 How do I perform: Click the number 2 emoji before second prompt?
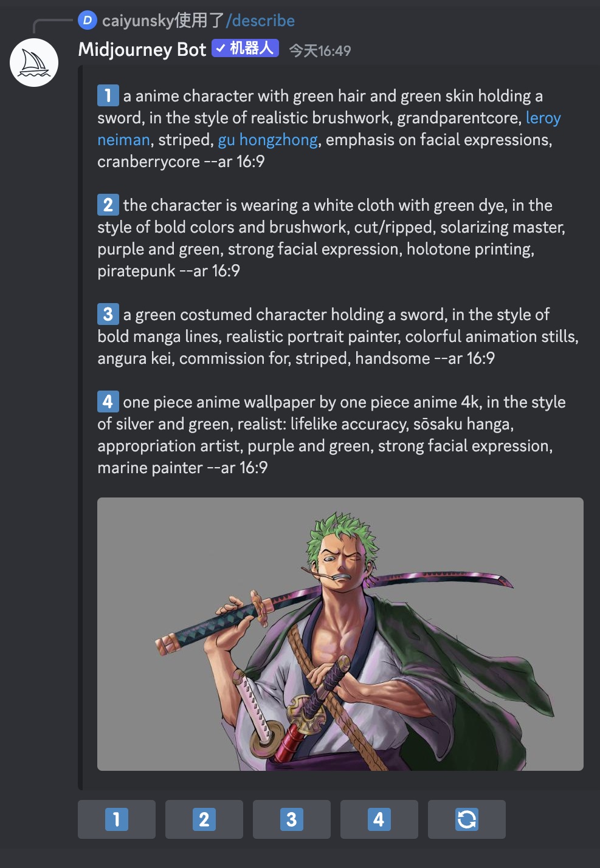108,205
